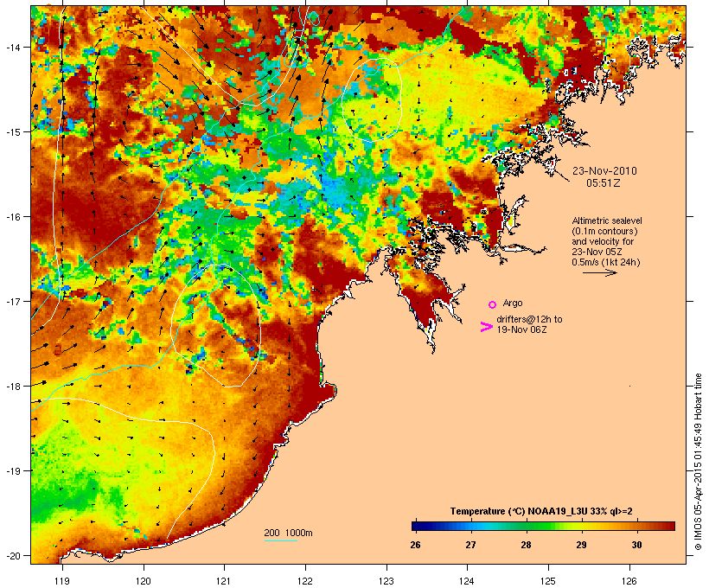Click the 0.5m/s velocity scale arrow
709x588 pixels.
coord(599,272)
